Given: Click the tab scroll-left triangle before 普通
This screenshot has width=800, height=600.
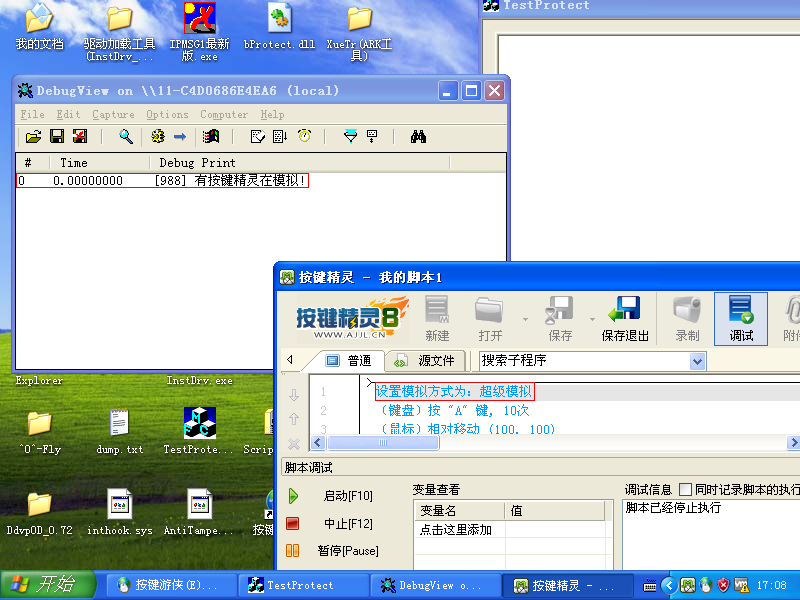Looking at the screenshot, I should [290, 360].
